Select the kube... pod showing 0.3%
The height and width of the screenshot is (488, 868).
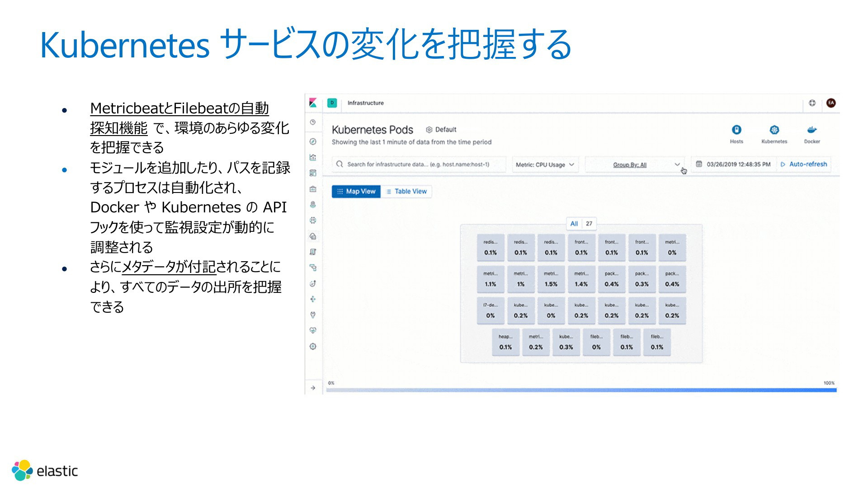566,342
